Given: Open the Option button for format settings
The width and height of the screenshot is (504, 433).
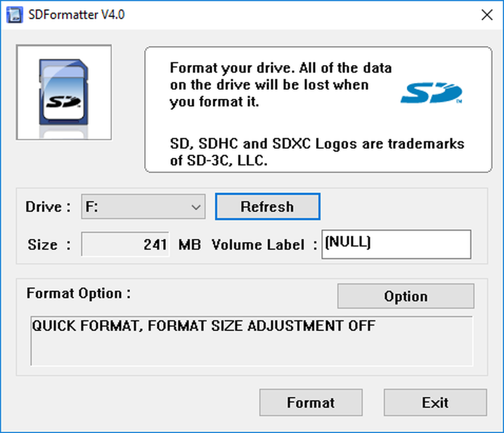Looking at the screenshot, I should point(406,296).
